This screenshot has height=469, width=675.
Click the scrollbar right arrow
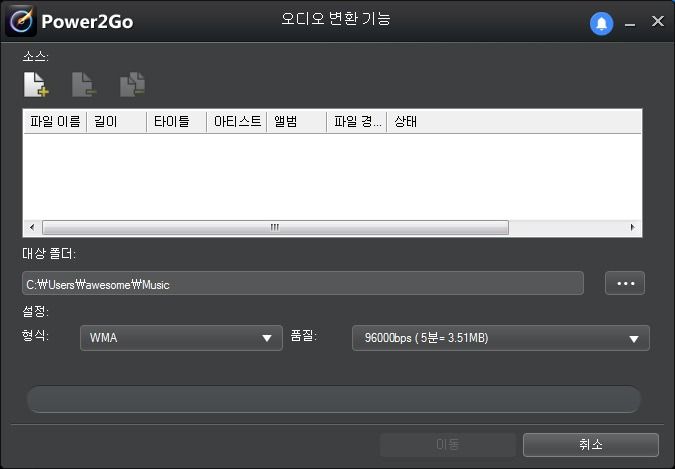[632, 227]
